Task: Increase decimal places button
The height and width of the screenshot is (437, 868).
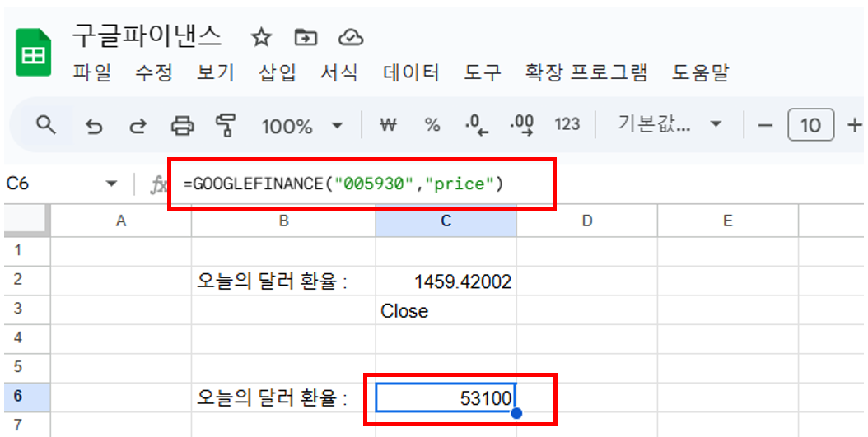Action: click(x=521, y=125)
